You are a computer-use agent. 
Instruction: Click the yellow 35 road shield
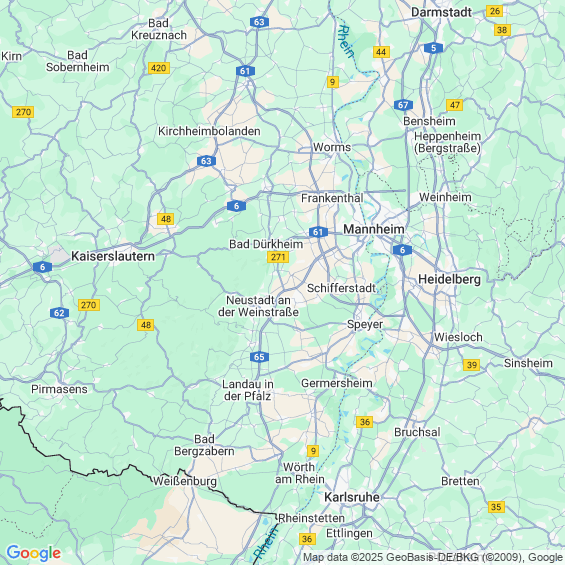tap(496, 507)
